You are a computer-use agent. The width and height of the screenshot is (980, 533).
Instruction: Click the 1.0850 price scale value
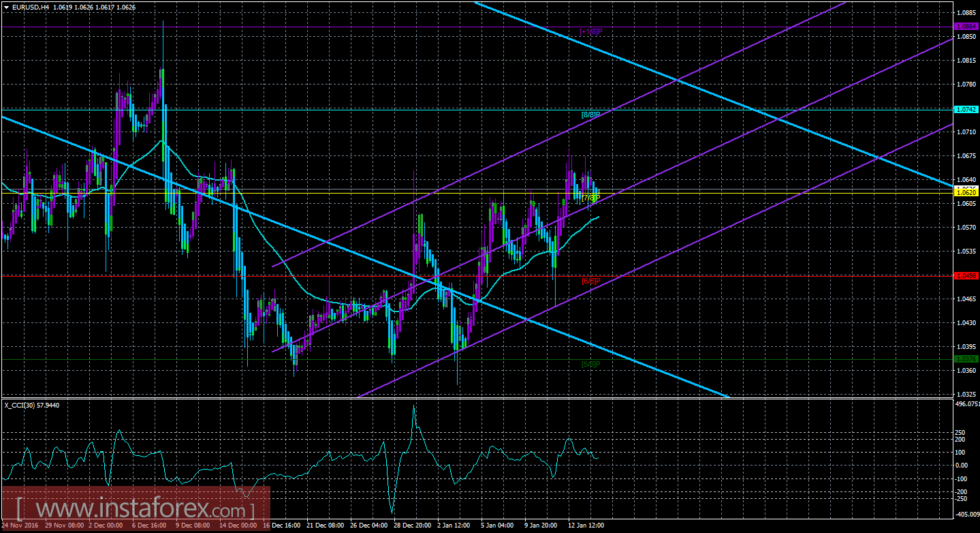pos(967,37)
